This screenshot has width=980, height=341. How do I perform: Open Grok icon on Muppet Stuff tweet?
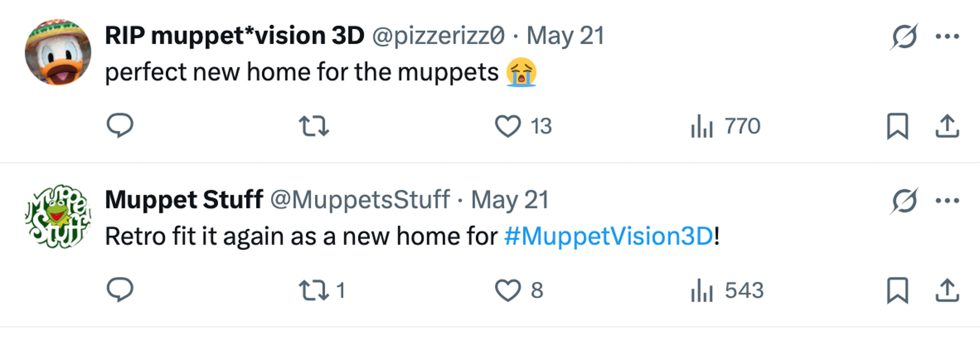(904, 201)
